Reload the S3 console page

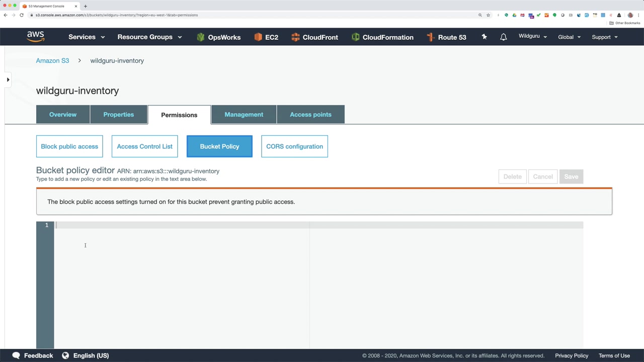click(22, 15)
